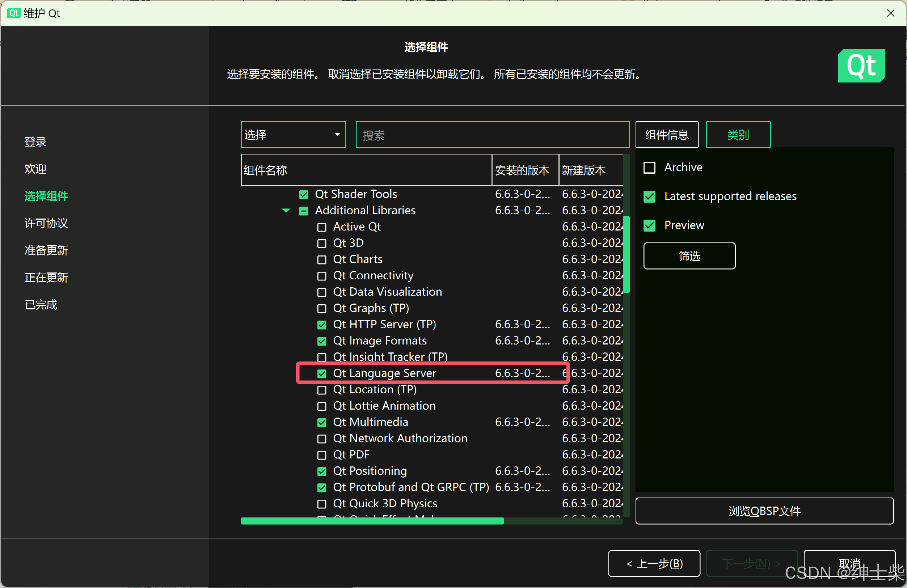Select 欢迎 in the sidebar
907x588 pixels.
35,168
